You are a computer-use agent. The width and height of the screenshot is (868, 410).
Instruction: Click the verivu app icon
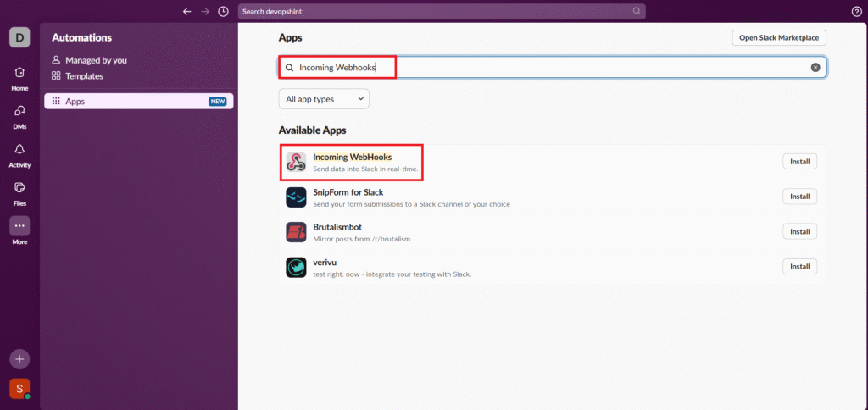click(296, 267)
